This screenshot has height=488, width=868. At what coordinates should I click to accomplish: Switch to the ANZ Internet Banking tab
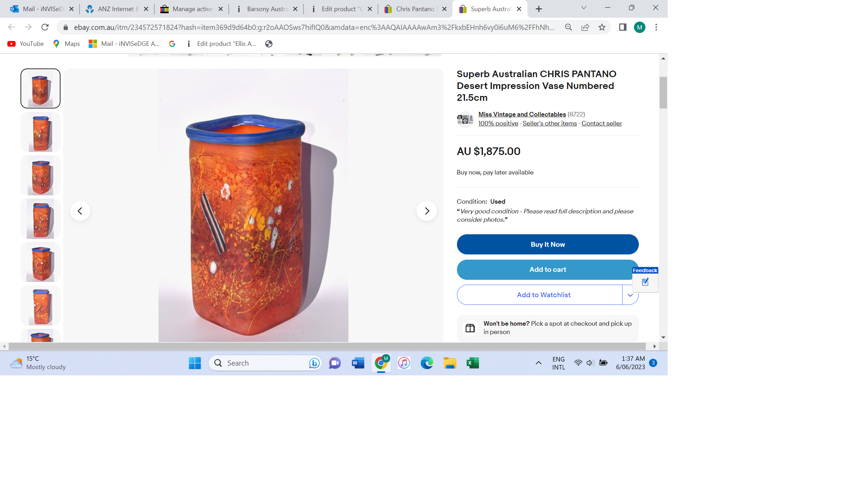tap(117, 9)
